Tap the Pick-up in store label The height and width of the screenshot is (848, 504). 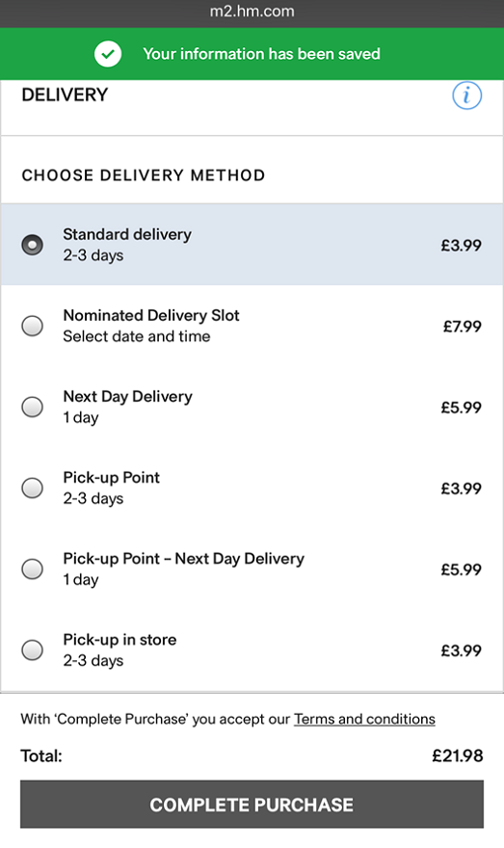pos(119,640)
